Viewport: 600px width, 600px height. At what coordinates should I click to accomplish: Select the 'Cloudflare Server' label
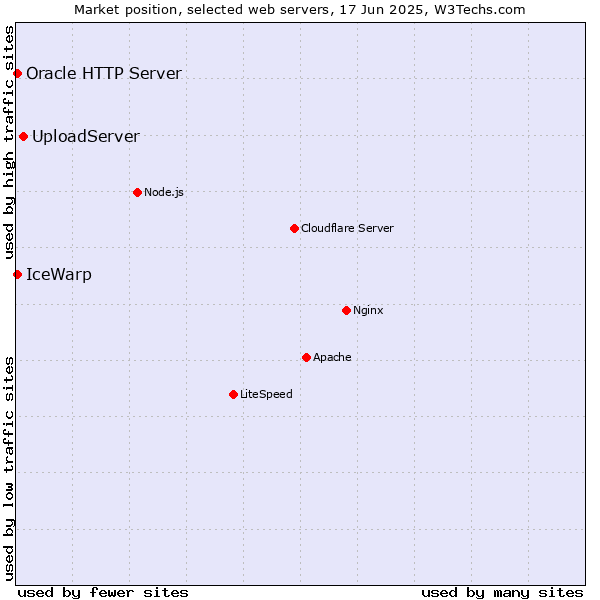pos(347,228)
